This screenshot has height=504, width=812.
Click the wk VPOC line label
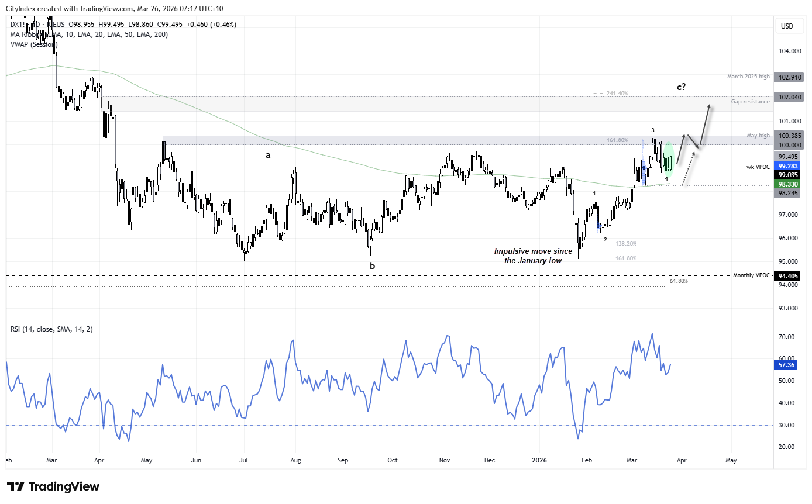pyautogui.click(x=757, y=167)
